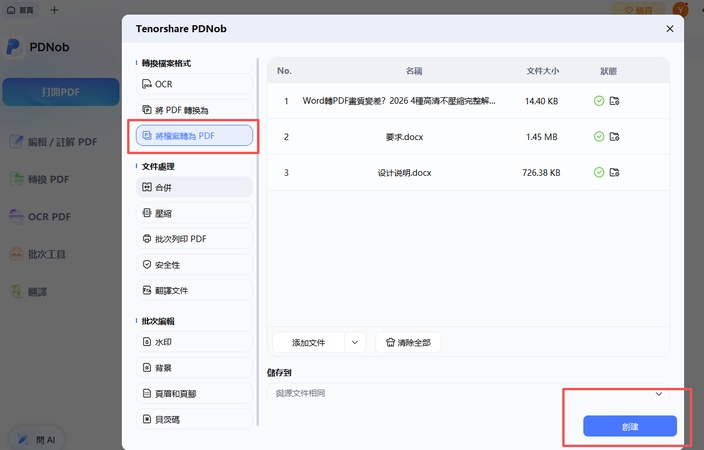Click the user avatar in top right
The image size is (704, 450).
(681, 9)
